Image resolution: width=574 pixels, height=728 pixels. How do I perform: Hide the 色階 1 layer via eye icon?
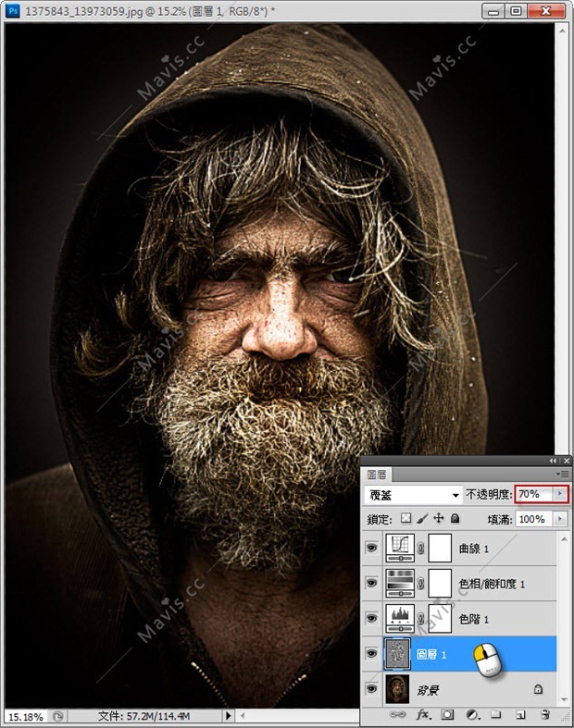[371, 619]
